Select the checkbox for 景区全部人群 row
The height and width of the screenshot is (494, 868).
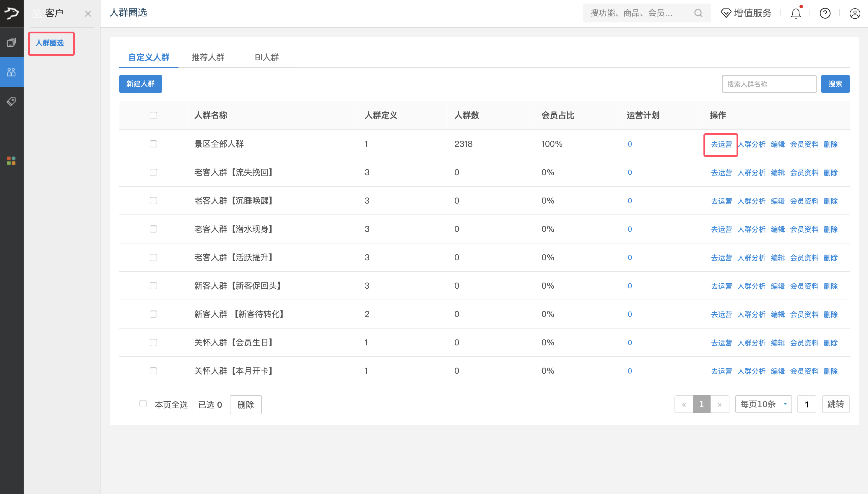[153, 144]
